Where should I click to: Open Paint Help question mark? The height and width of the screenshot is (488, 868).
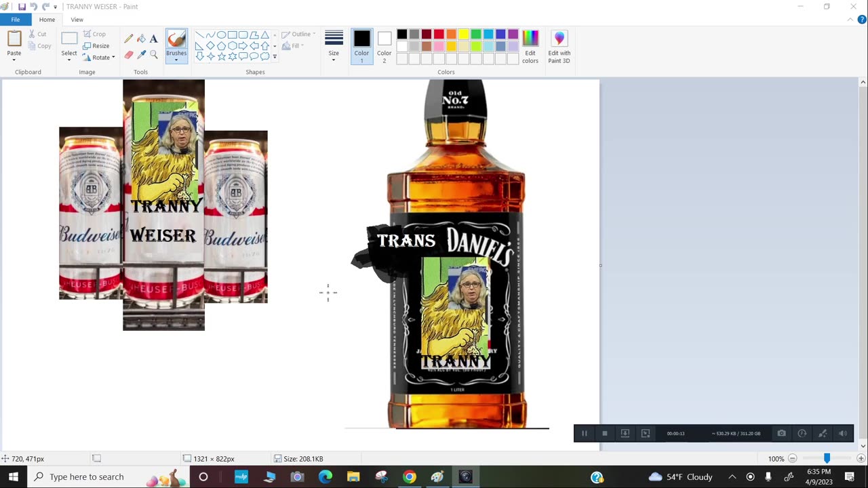pyautogui.click(x=862, y=20)
